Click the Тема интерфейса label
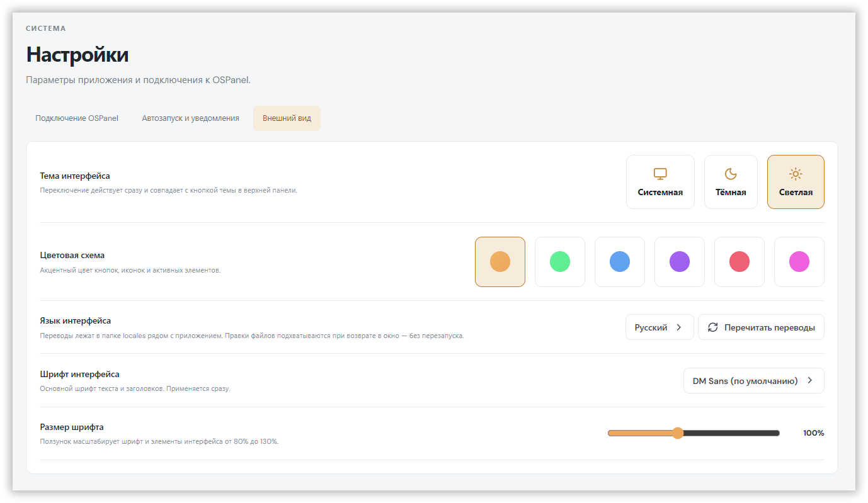This screenshot has height=503, width=868. point(75,176)
